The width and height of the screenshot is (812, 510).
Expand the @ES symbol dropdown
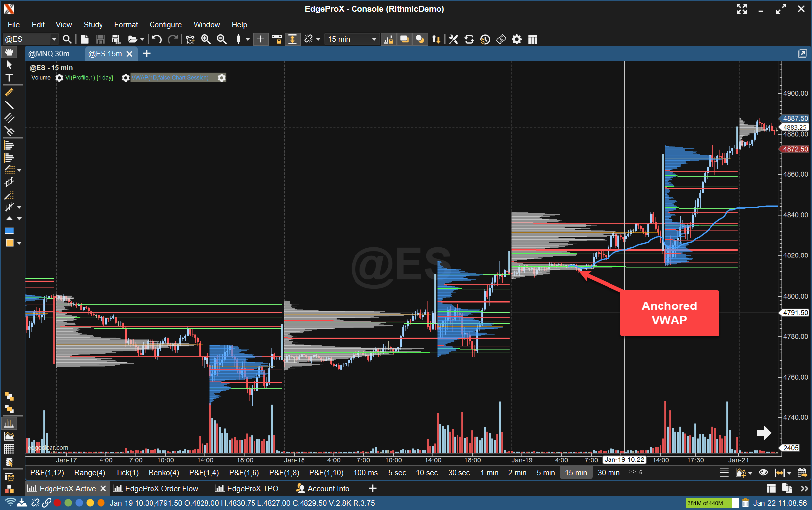click(x=54, y=39)
